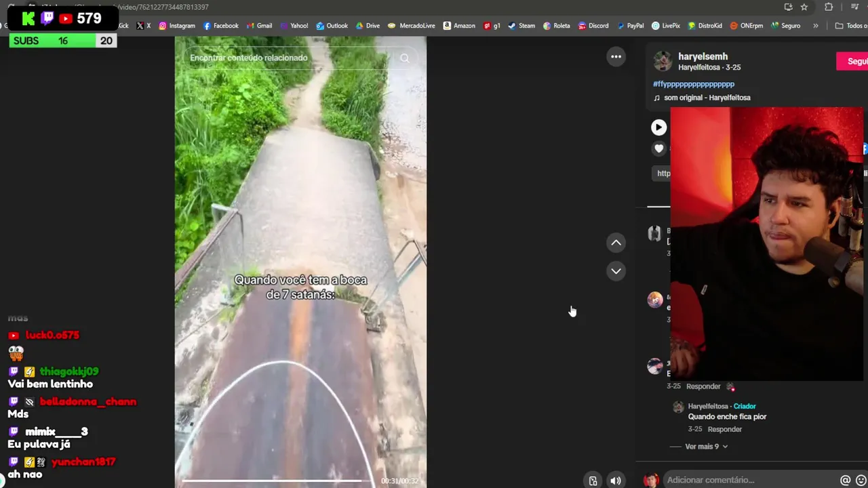Open the X bookmark
Screen dimensions: 868x488
click(x=143, y=26)
